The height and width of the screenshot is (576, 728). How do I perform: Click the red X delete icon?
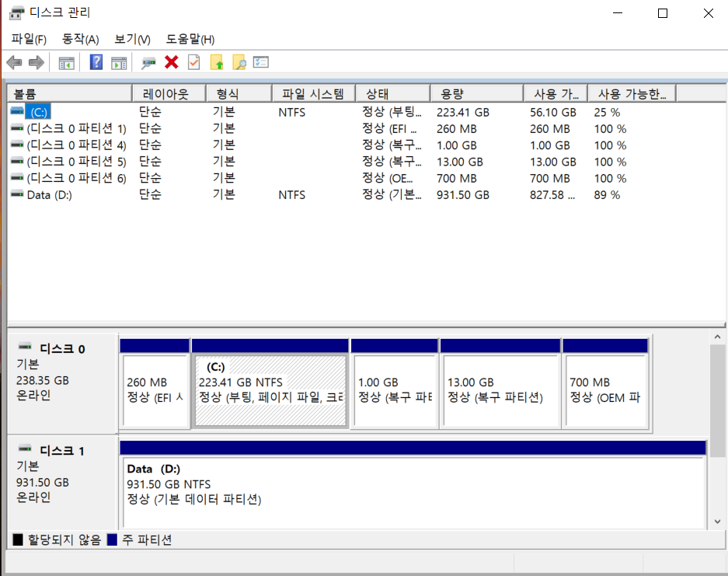tap(172, 61)
